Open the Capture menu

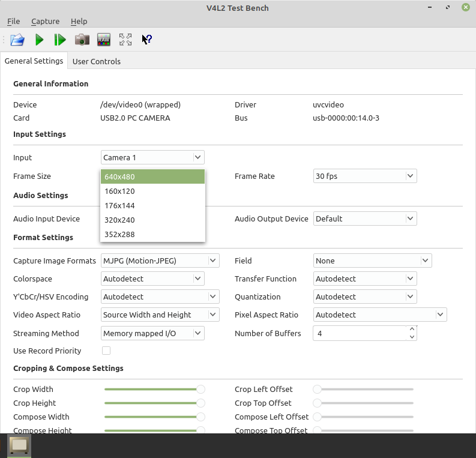(x=45, y=21)
